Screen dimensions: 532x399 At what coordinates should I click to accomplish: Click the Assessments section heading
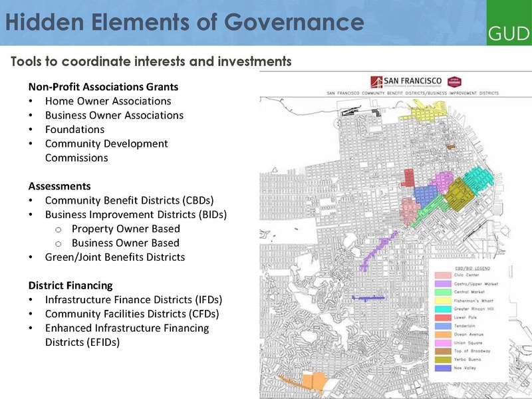[x=59, y=185]
